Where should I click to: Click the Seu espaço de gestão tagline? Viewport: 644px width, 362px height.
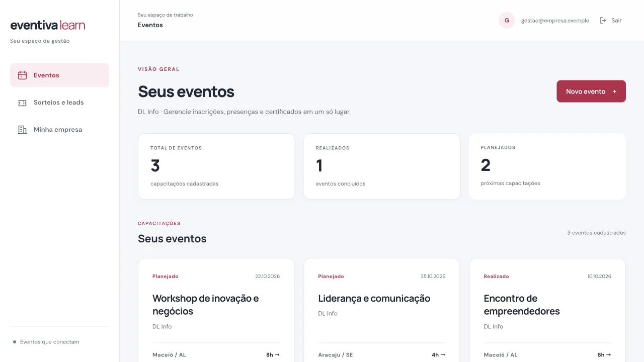[x=40, y=41]
